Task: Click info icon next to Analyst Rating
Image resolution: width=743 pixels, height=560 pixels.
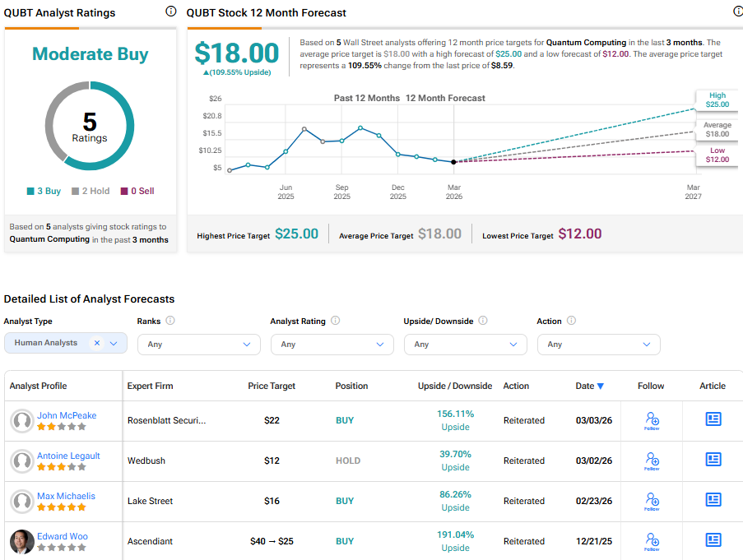Action: pos(336,322)
